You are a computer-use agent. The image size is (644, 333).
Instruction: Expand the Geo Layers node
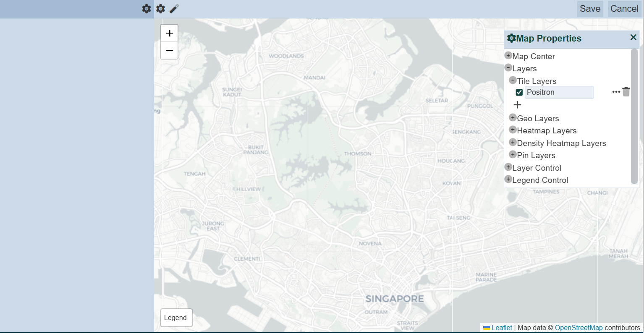pos(513,117)
